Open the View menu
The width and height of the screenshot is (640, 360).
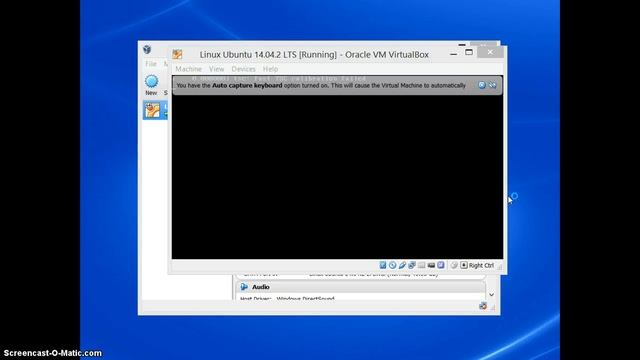pos(216,69)
